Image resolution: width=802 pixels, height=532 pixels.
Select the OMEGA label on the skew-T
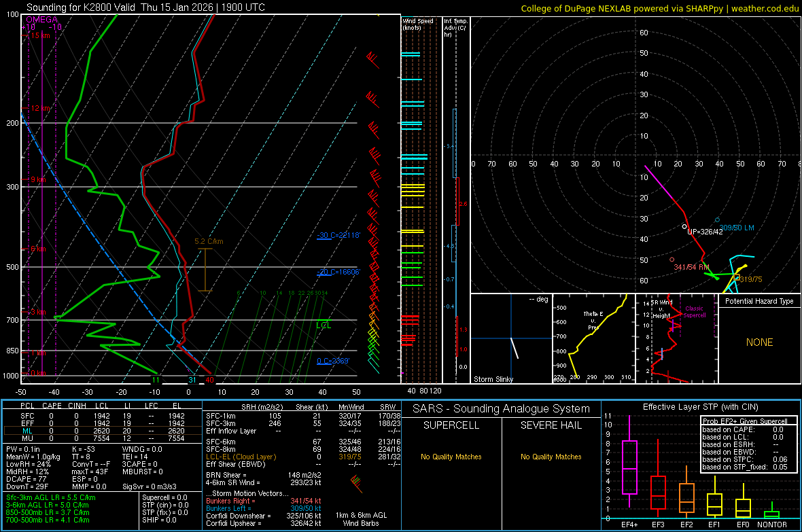pyautogui.click(x=42, y=20)
